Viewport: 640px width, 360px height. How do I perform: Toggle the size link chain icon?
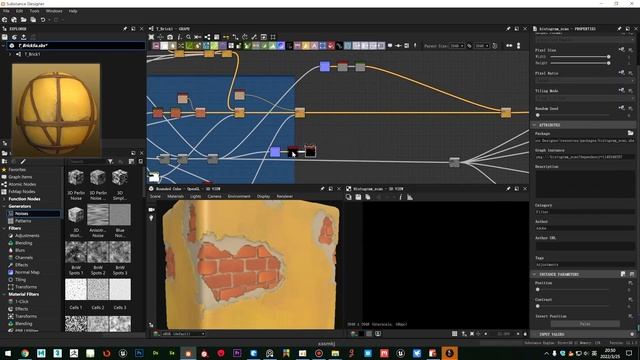[x=469, y=46]
